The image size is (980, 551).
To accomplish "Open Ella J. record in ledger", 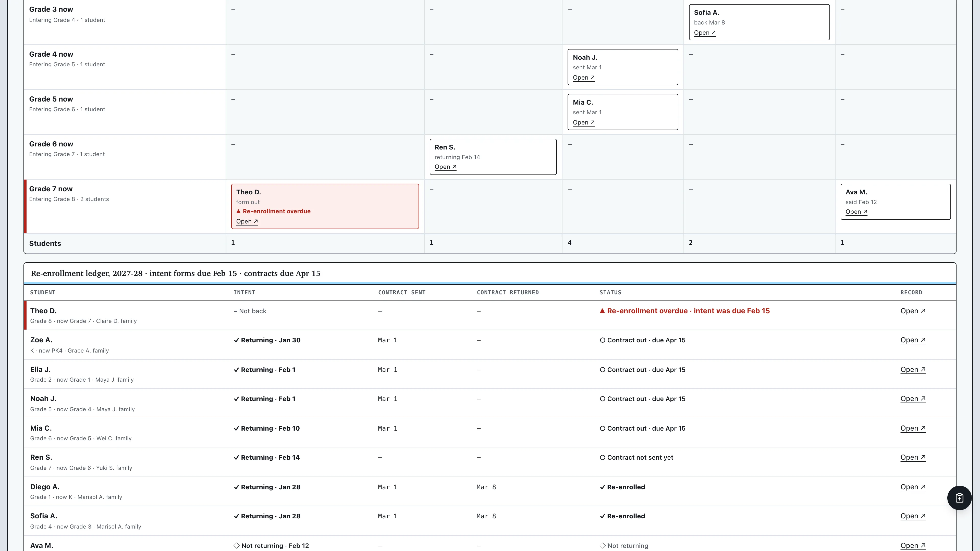I will [x=913, y=370].
